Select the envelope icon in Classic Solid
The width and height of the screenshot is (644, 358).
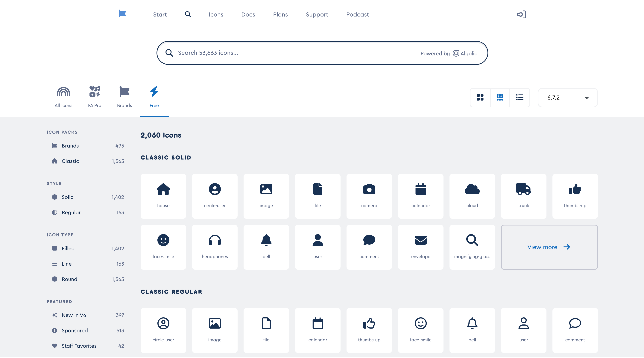coord(420,247)
